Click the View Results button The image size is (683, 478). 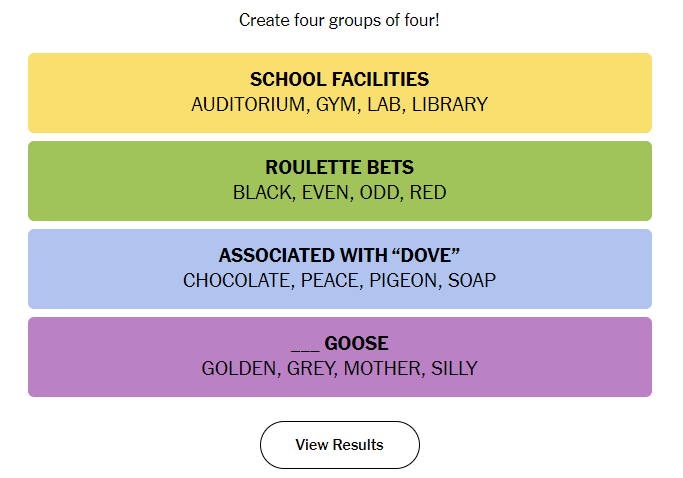340,445
